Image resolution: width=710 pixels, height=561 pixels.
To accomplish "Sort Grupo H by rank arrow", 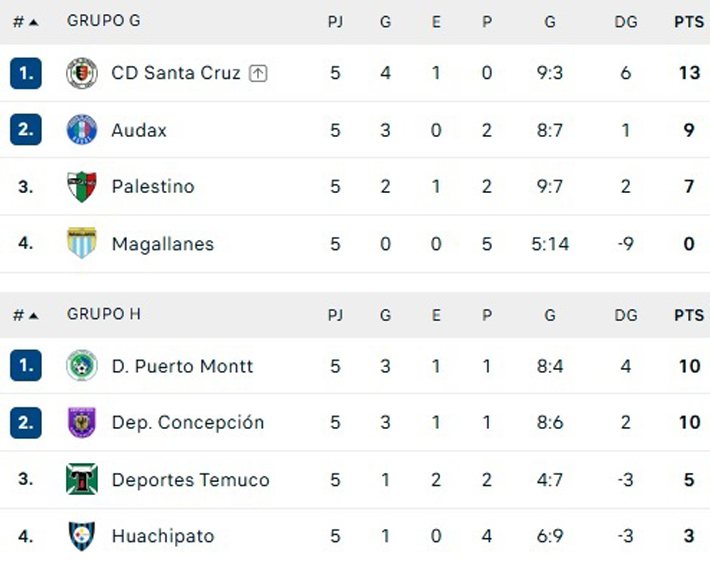I will point(34,316).
